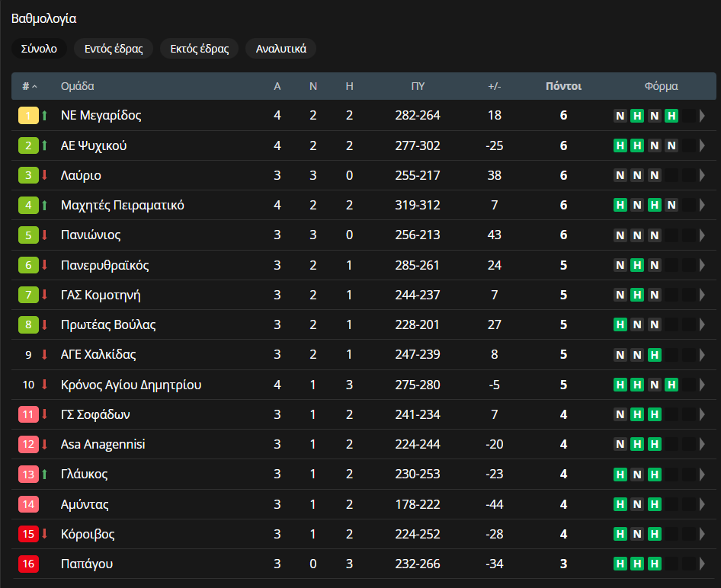Click the green rank 4 badge

(x=28, y=205)
